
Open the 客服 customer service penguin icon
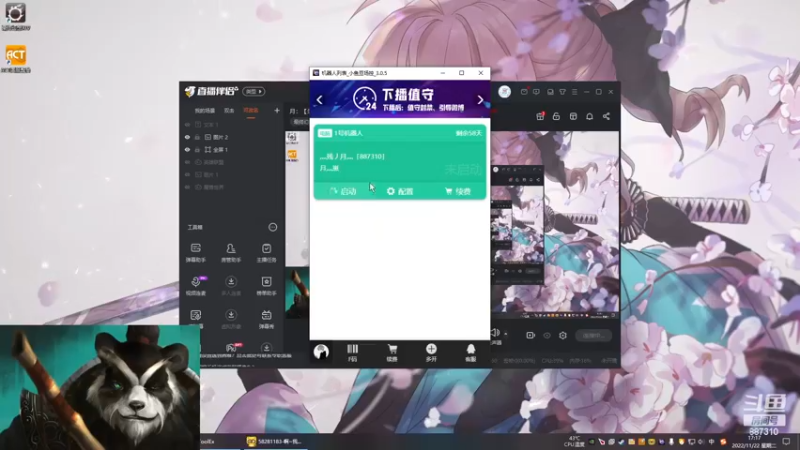[470, 353]
